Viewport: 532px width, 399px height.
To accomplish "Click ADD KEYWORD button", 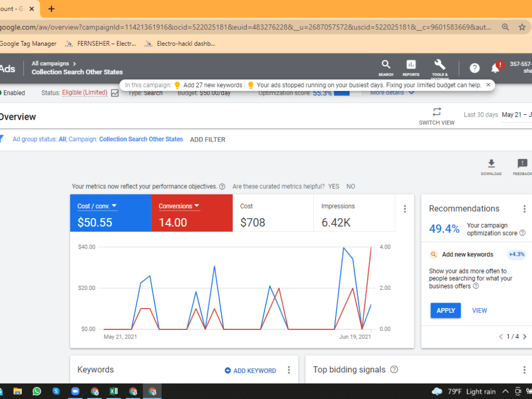I will coord(251,370).
